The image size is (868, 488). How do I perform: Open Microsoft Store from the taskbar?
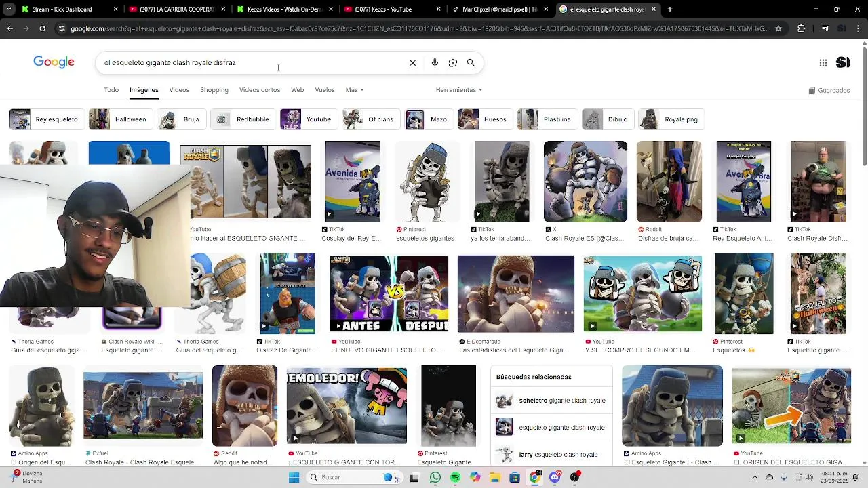(515, 477)
